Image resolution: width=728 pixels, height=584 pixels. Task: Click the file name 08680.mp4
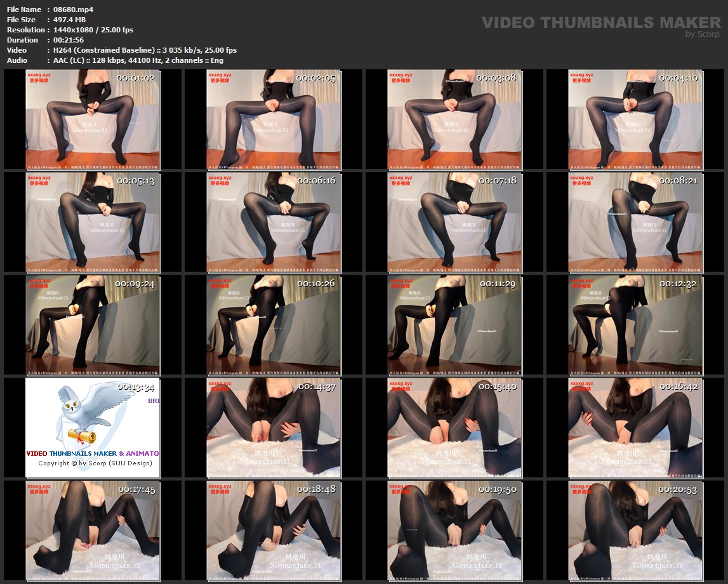[74, 10]
